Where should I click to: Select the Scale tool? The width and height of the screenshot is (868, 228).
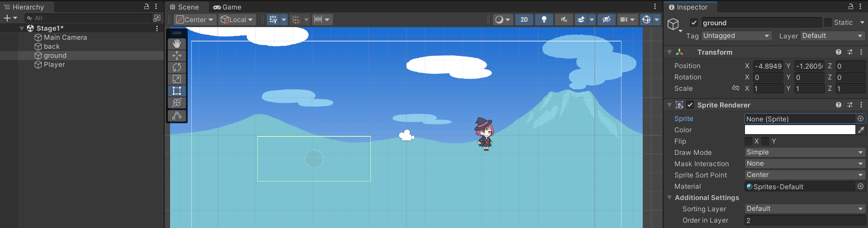coord(177,79)
